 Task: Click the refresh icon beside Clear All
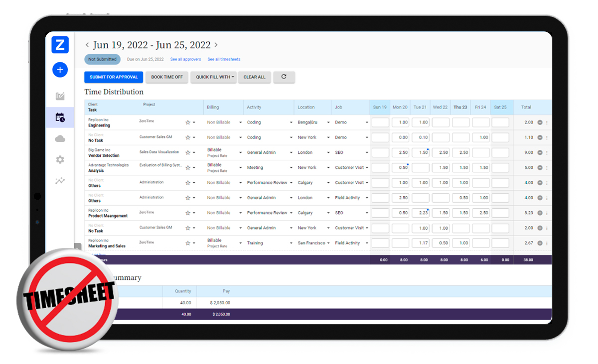[284, 77]
